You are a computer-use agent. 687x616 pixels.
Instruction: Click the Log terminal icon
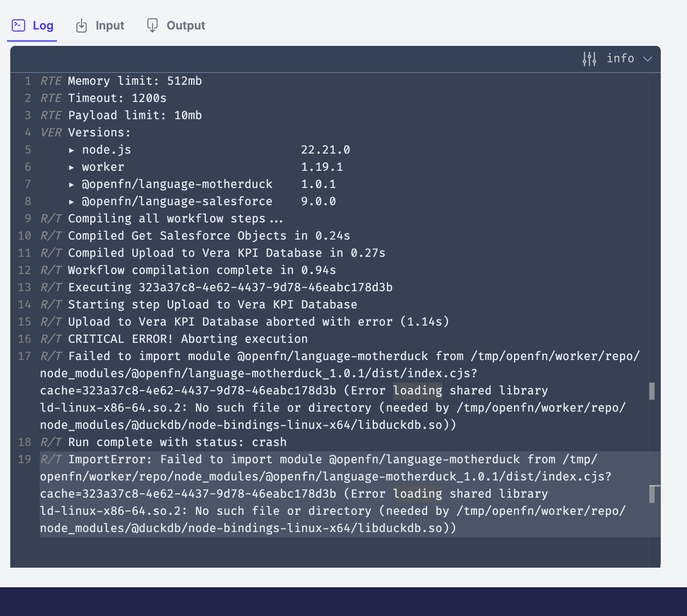(18, 25)
